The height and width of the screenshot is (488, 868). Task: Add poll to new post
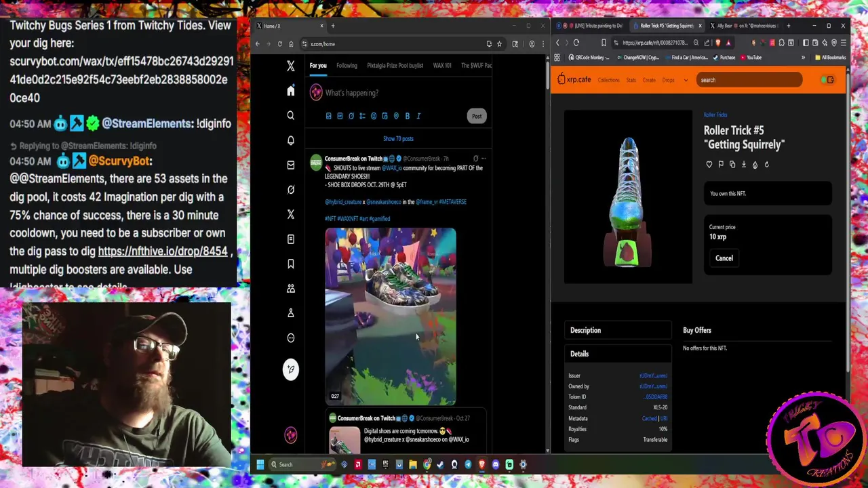click(362, 116)
